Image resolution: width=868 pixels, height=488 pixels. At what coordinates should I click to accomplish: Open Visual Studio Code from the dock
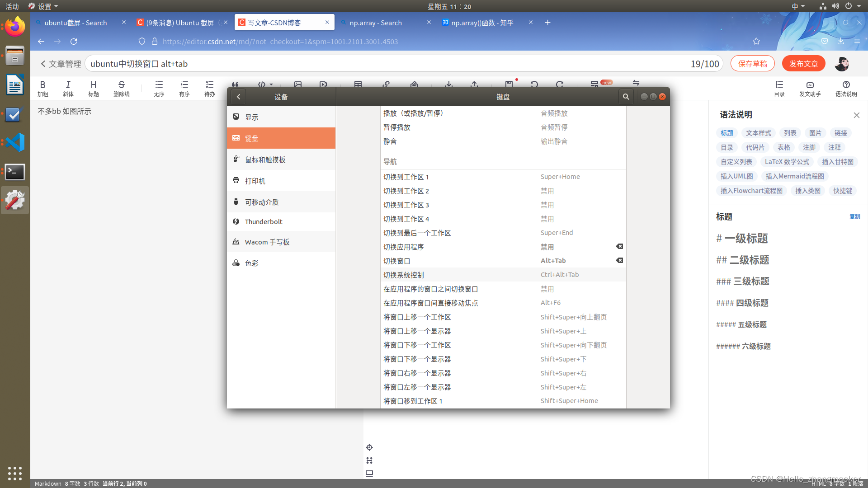[x=15, y=142]
